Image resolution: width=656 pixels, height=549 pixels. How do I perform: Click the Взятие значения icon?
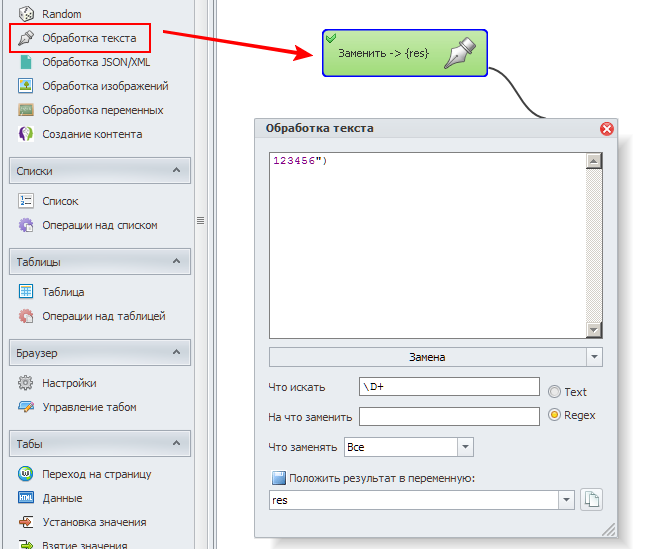point(26,544)
